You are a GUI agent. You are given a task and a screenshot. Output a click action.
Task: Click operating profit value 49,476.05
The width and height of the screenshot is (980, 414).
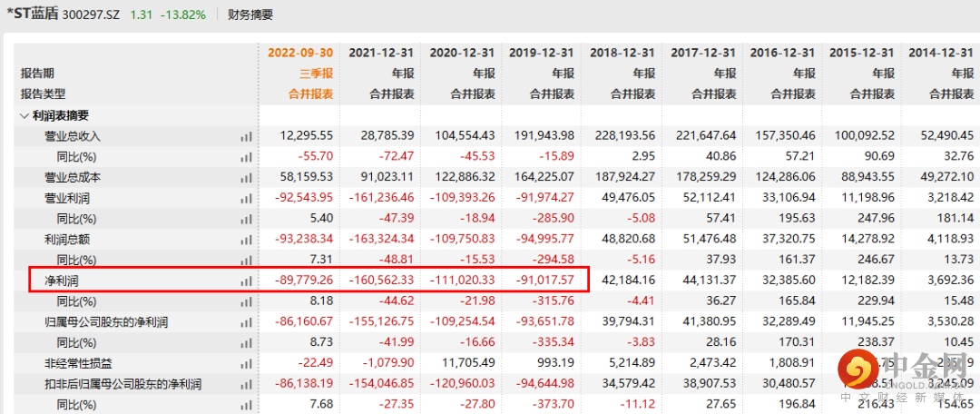pyautogui.click(x=630, y=198)
